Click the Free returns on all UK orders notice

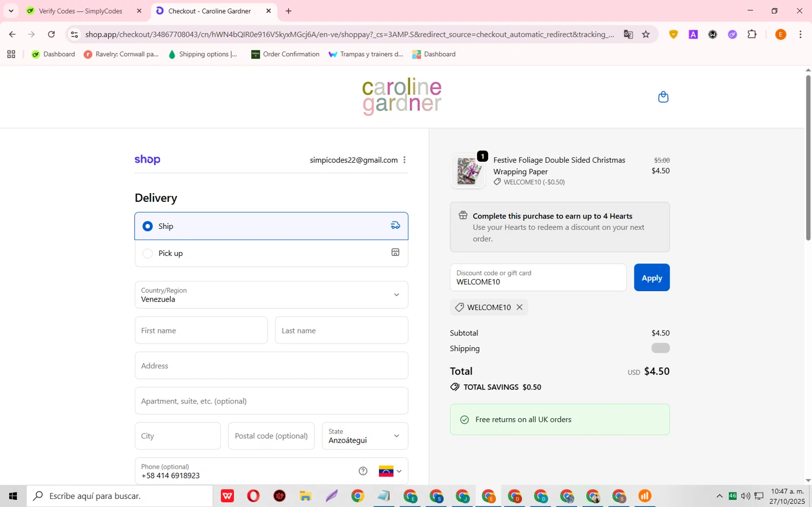560,419
